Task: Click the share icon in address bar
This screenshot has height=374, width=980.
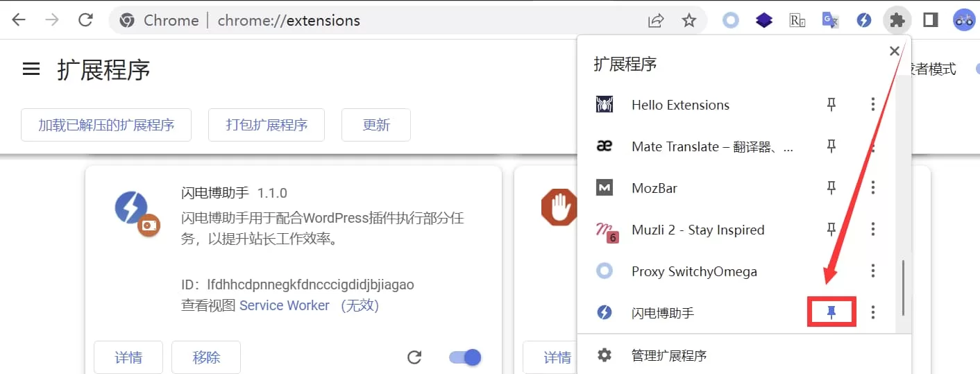Action: 656,21
